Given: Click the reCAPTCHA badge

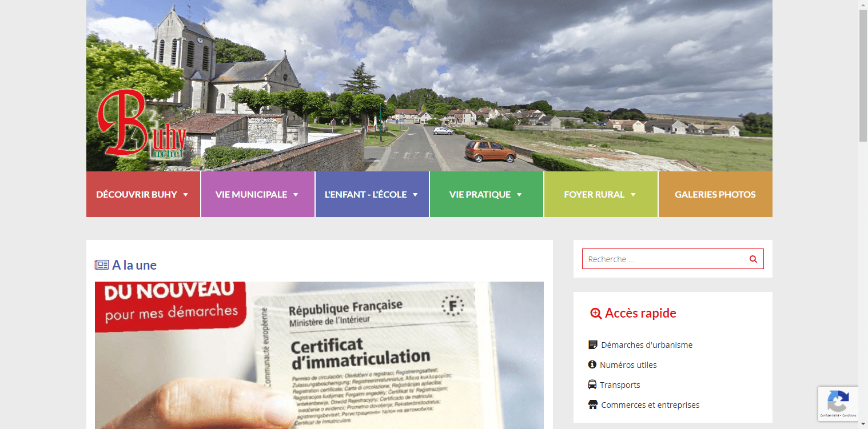Looking at the screenshot, I should point(838,404).
